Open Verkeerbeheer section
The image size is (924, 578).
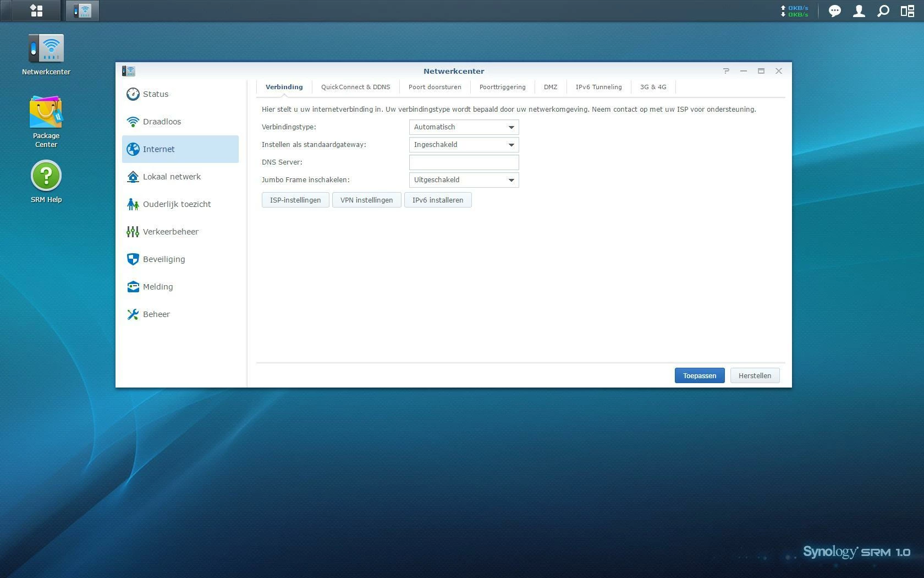point(180,232)
